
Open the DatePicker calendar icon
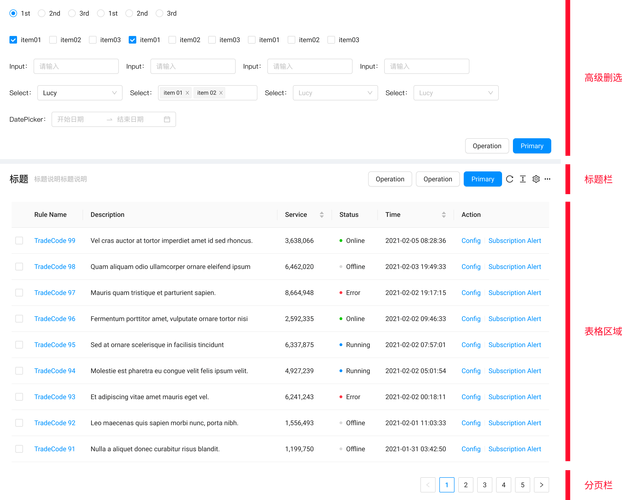[x=167, y=119]
